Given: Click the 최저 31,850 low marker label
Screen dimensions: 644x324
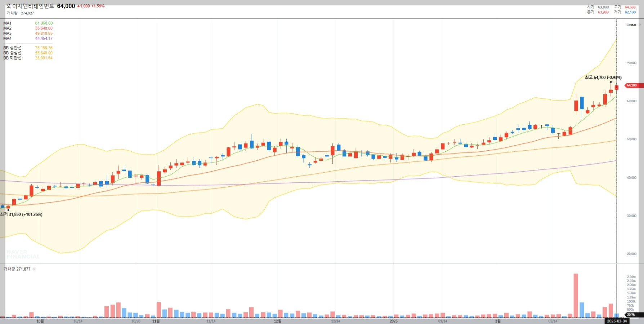Looking at the screenshot, I should tap(21, 214).
